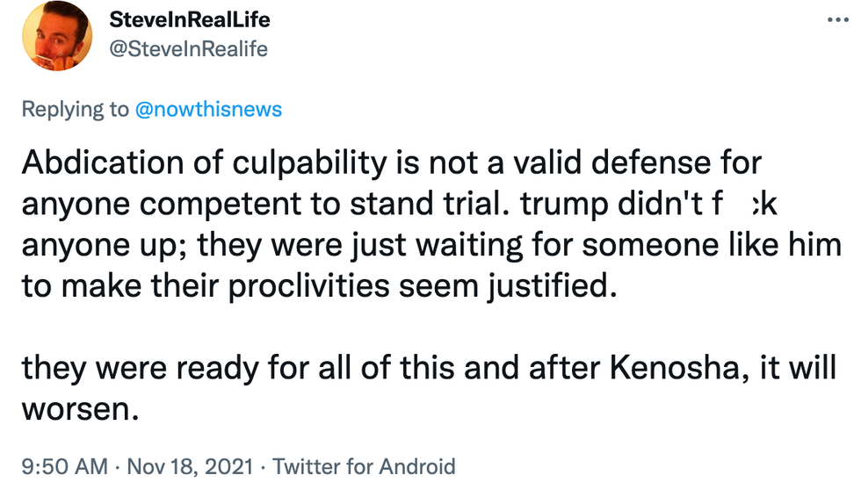The image size is (861, 504).
Task: Click the Nov 18, 2021 date
Action: point(190,466)
